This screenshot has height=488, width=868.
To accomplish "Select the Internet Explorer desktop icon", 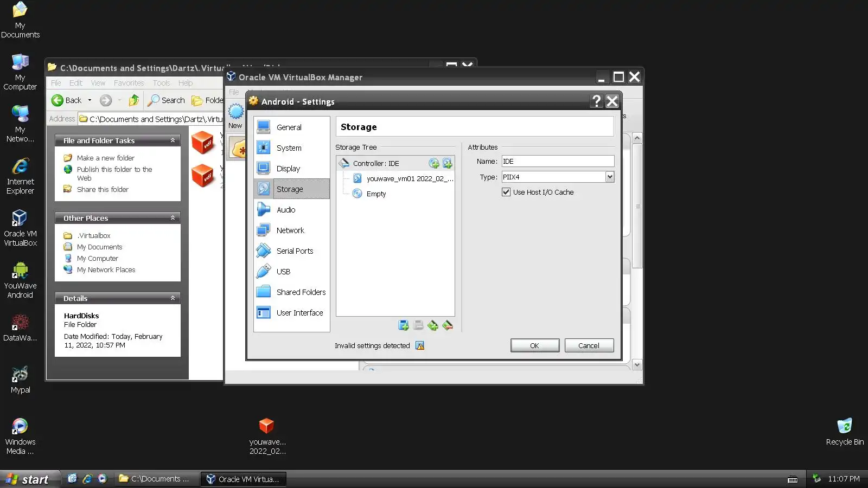I will [x=20, y=176].
